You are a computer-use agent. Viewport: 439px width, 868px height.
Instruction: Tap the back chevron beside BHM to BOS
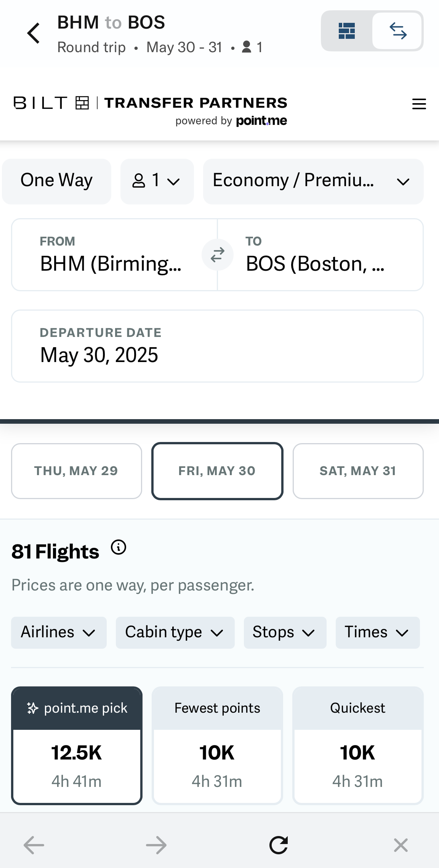[x=34, y=33]
